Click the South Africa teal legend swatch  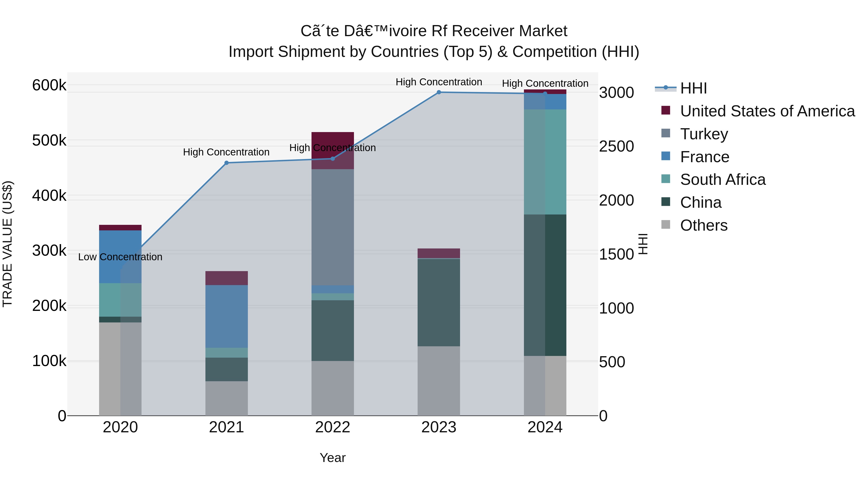click(665, 179)
